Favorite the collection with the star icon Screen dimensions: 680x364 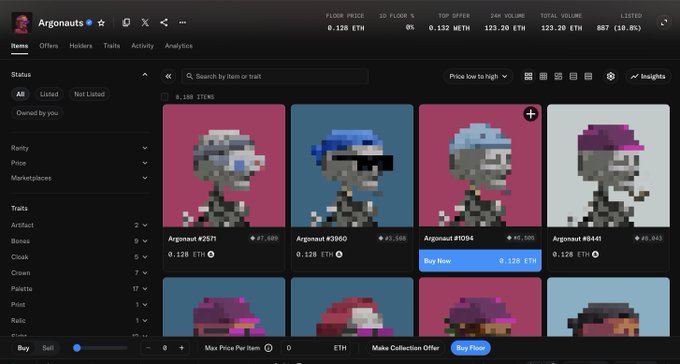[101, 23]
